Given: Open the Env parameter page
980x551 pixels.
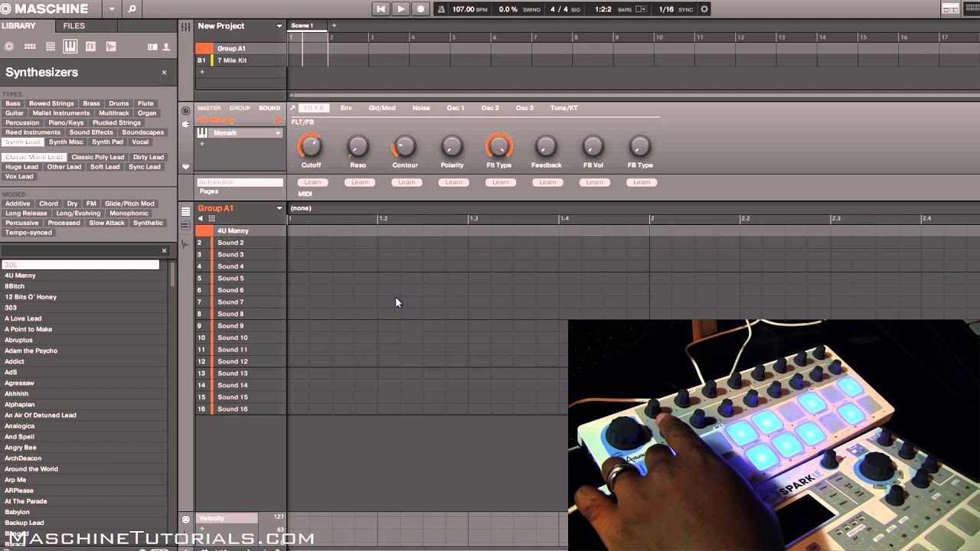Looking at the screenshot, I should [346, 108].
